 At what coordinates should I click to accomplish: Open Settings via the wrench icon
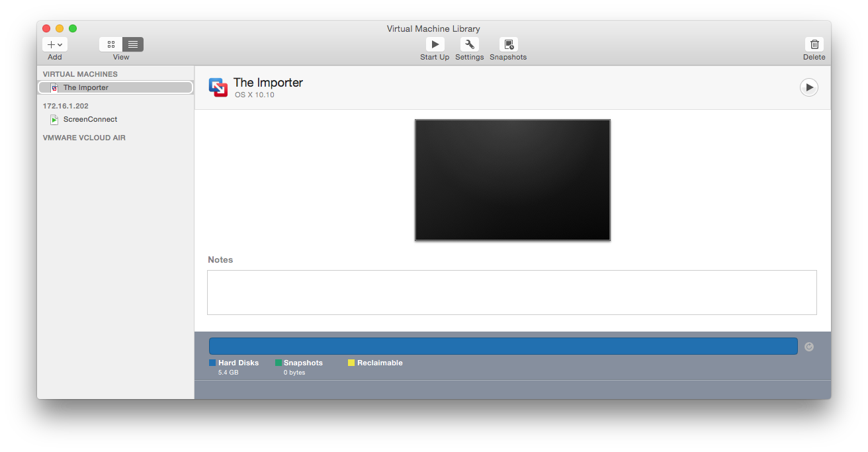pos(470,44)
